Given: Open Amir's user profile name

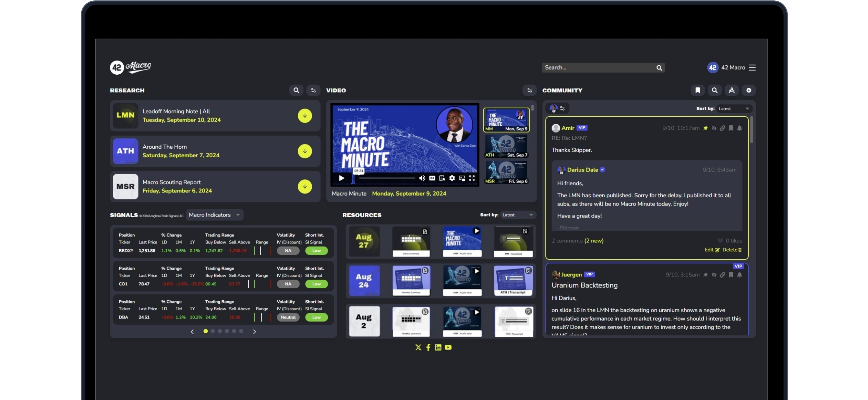Looking at the screenshot, I should click(x=568, y=128).
